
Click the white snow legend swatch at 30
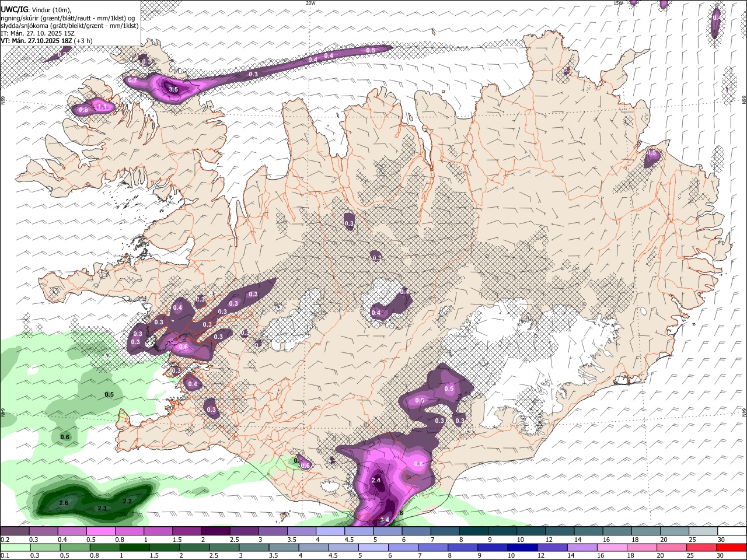coord(731,531)
